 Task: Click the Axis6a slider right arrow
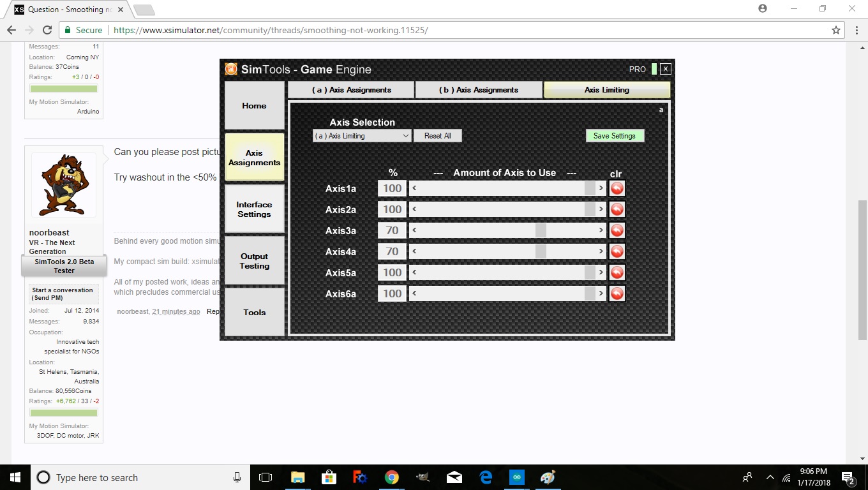coord(601,293)
